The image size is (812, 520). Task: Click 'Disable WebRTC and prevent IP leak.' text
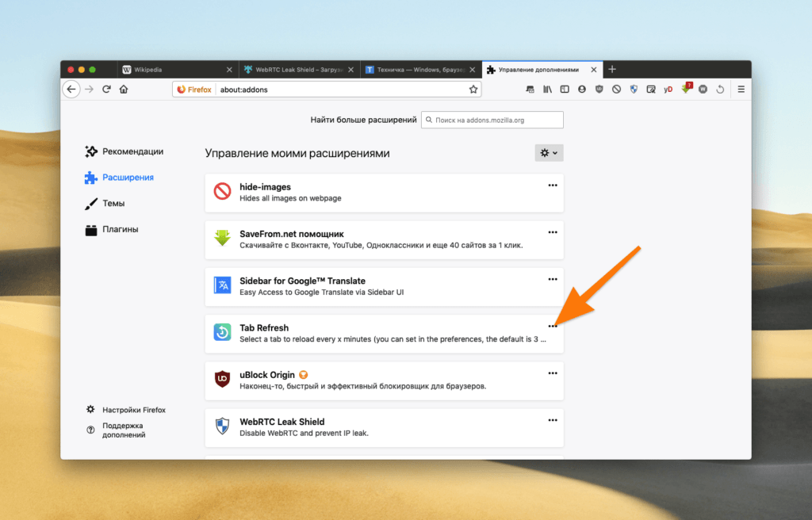pyautogui.click(x=304, y=433)
